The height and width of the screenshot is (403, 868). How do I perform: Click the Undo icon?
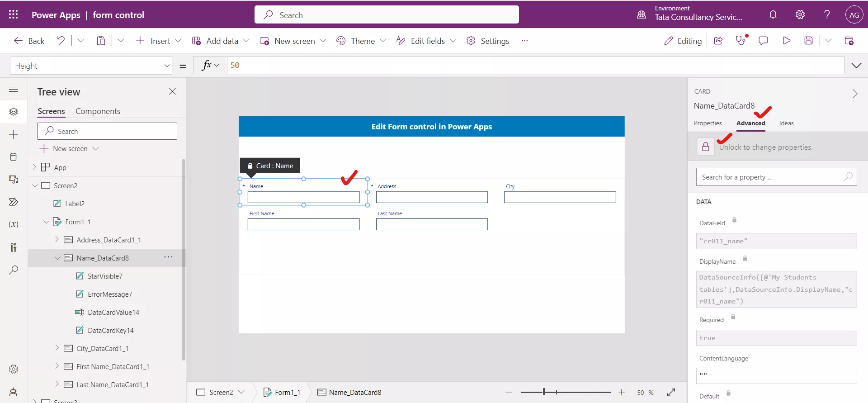[61, 40]
